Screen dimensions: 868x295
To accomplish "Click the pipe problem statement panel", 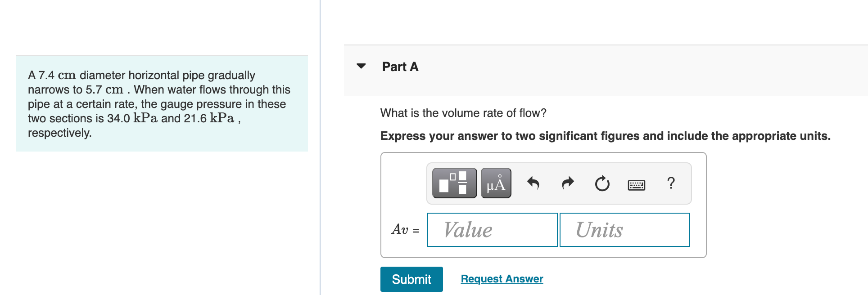I will (x=162, y=103).
